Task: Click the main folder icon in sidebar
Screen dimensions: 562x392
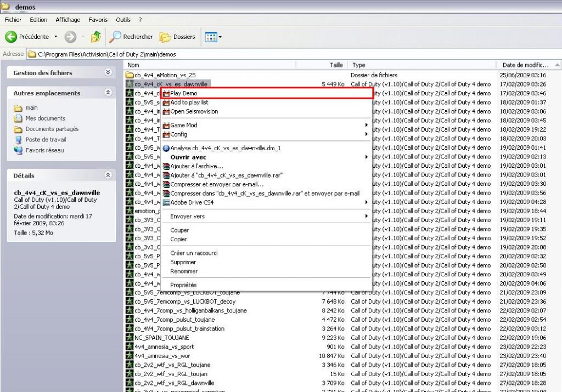Action: point(18,108)
